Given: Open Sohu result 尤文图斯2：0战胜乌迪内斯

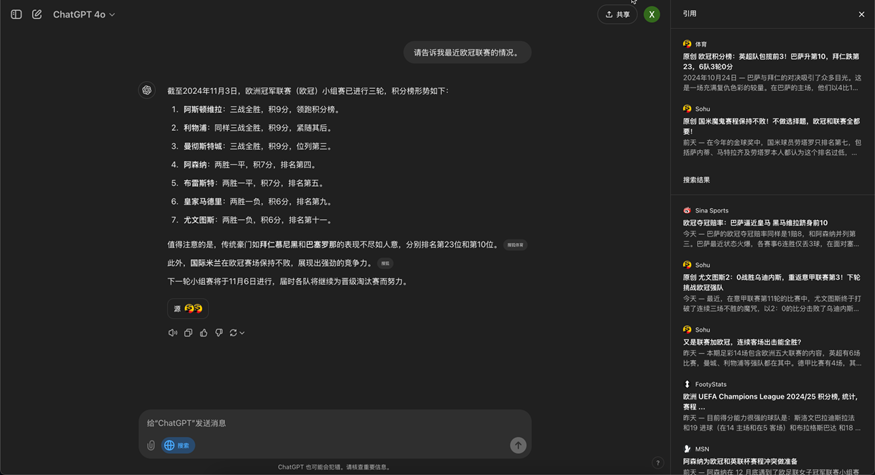Looking at the screenshot, I should click(x=771, y=282).
